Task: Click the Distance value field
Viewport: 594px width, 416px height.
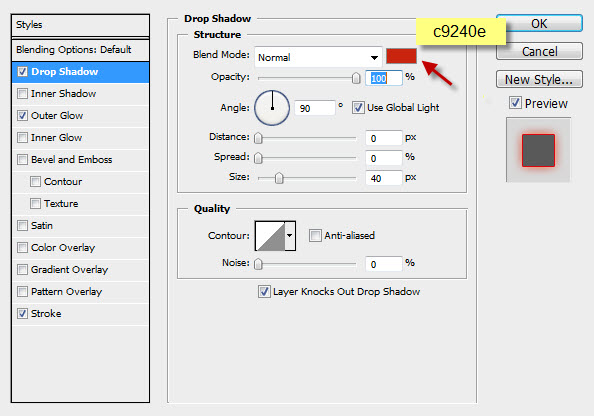Action: click(x=383, y=138)
